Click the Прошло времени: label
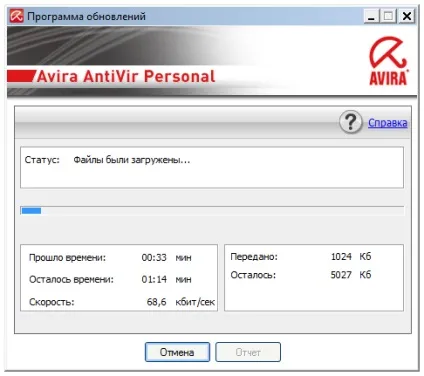Screen dimensions: 424x376 [67, 258]
